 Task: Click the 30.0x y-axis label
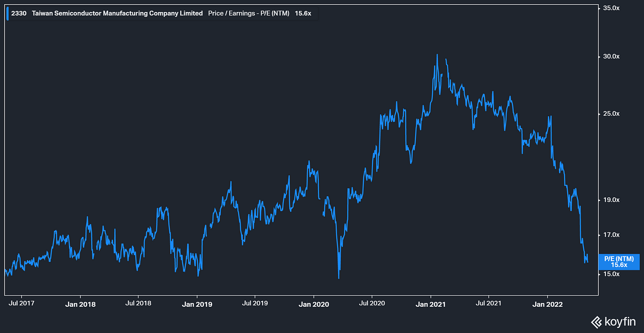tap(611, 57)
